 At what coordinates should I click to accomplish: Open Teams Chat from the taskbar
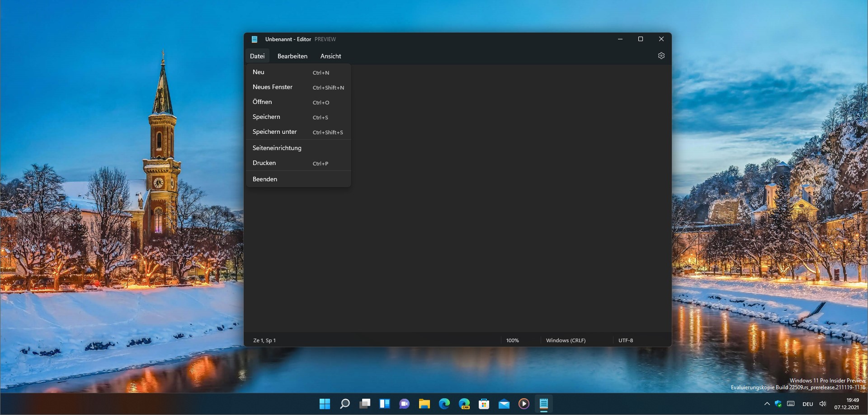click(404, 404)
